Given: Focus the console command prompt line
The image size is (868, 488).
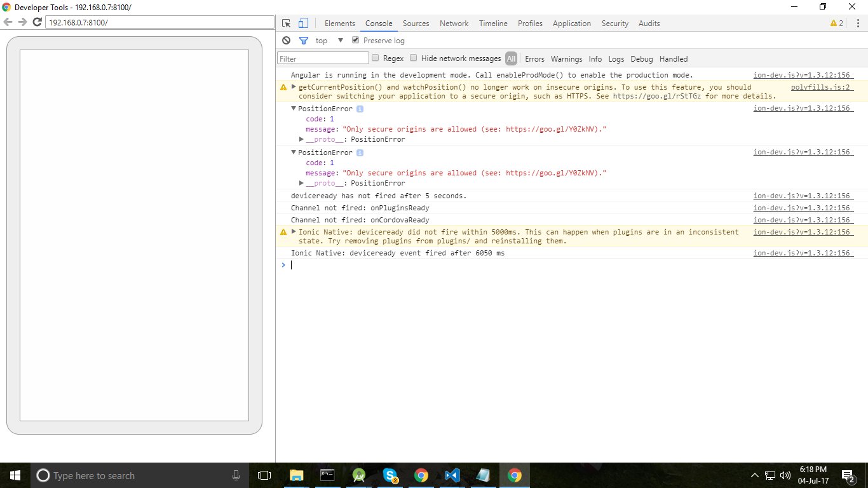Looking at the screenshot, I should pos(572,265).
